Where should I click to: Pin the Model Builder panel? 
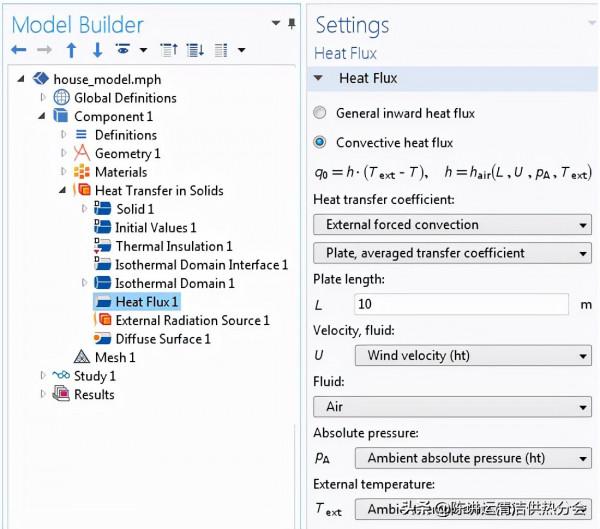[x=292, y=24]
